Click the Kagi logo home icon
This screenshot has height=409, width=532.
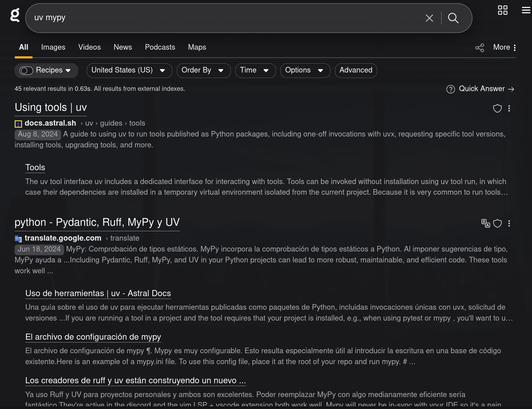pos(15,15)
